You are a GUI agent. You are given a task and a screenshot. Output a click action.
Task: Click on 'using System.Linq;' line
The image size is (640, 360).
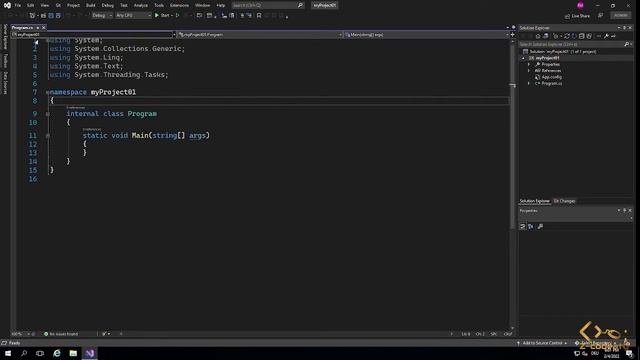coord(86,58)
